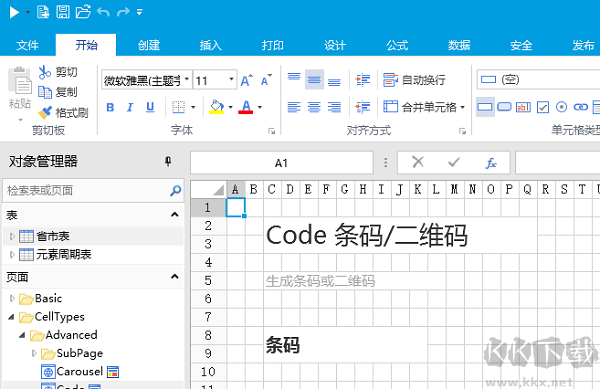Click the formula fx icon
600x389 pixels.
(x=491, y=163)
